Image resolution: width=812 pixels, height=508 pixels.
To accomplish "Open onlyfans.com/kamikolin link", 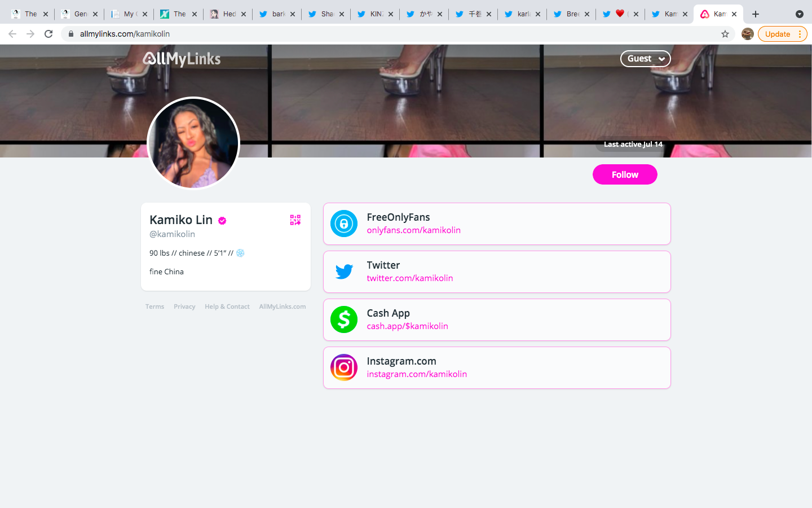I will tap(413, 230).
